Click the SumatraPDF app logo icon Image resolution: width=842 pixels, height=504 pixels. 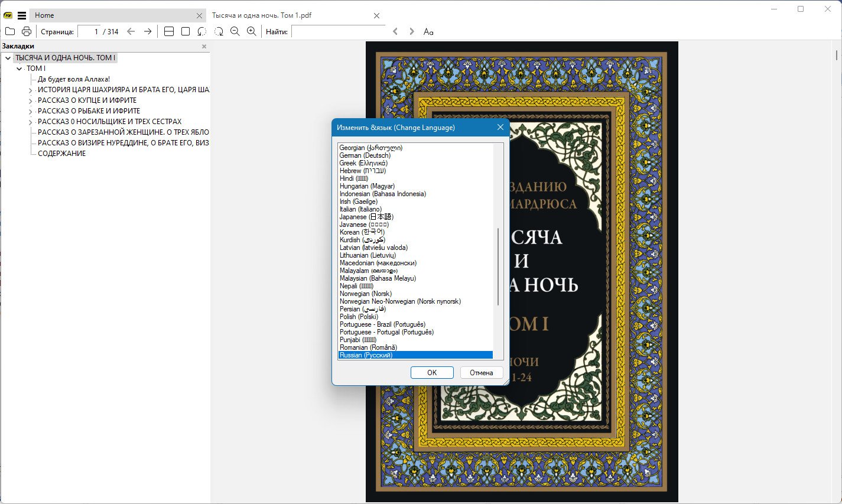(x=8, y=15)
